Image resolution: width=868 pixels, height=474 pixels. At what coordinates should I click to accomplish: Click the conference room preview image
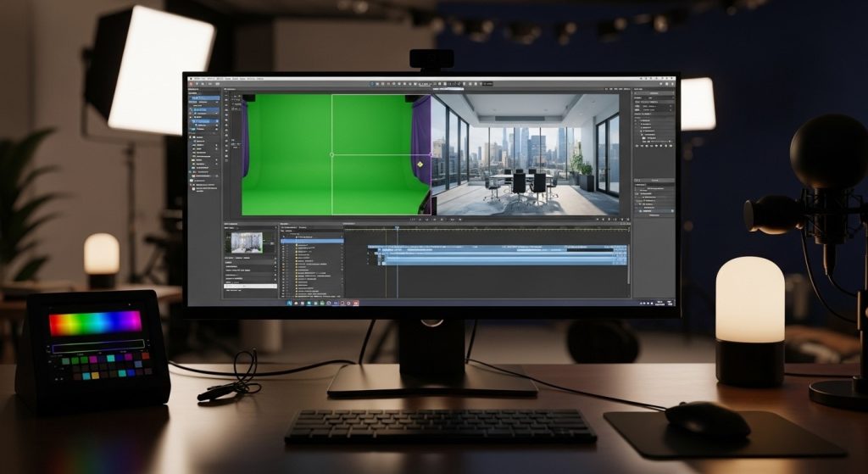[525, 154]
